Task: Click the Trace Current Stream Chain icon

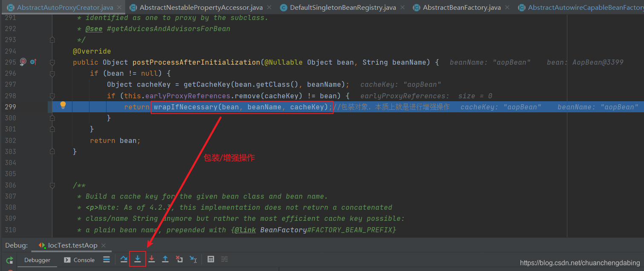Action: 224,259
